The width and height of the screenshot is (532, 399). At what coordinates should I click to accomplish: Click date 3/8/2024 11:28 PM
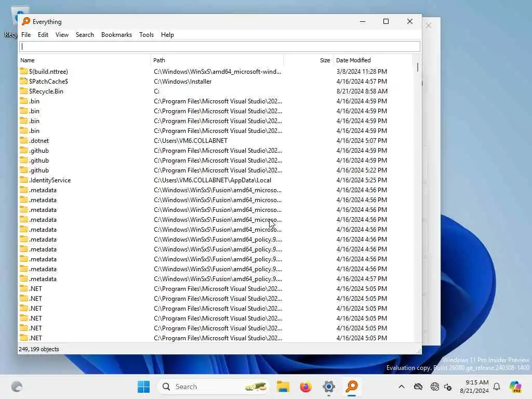[362, 72]
